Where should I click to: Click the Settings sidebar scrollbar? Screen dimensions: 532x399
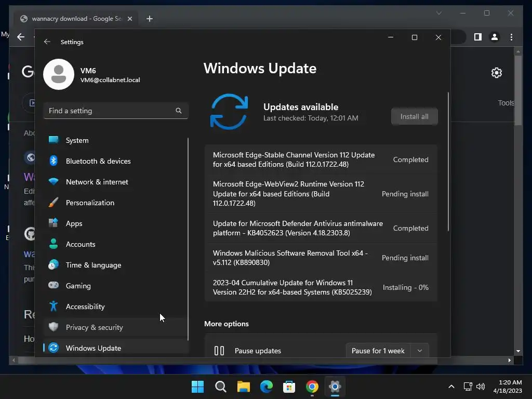click(x=188, y=239)
